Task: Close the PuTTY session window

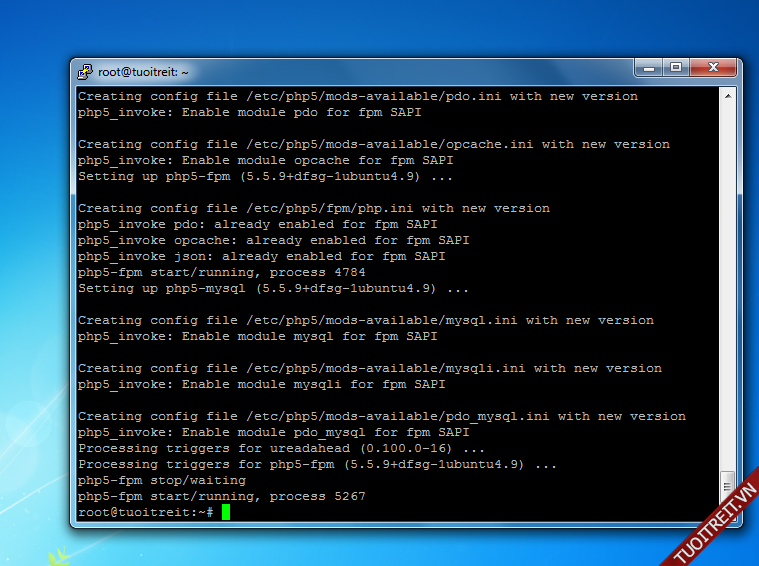Action: pyautogui.click(x=713, y=68)
